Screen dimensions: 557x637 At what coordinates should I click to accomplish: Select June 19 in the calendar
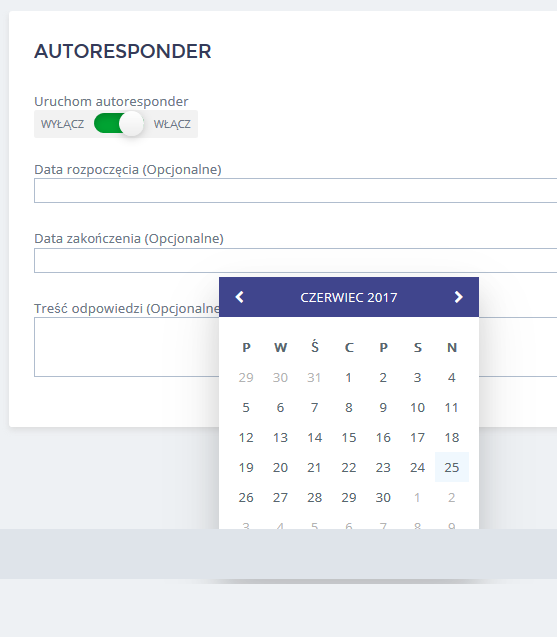(x=246, y=467)
